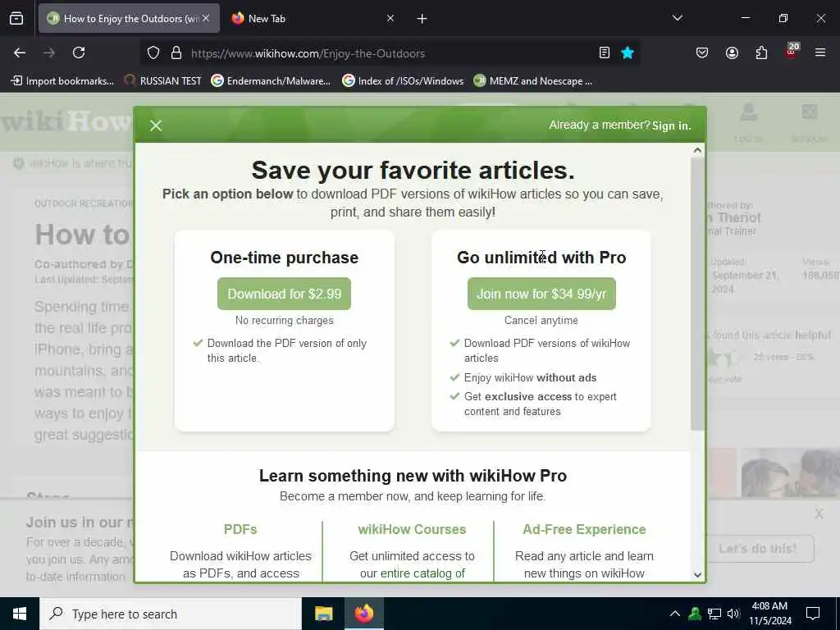Open tracking protection shield icon
Viewport: 840px width, 630px height.
pyautogui.click(x=153, y=53)
